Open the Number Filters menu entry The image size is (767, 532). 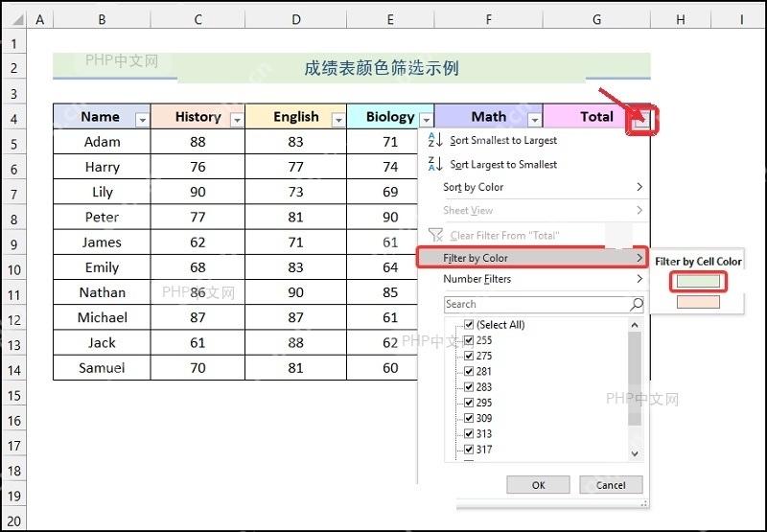pyautogui.click(x=534, y=279)
